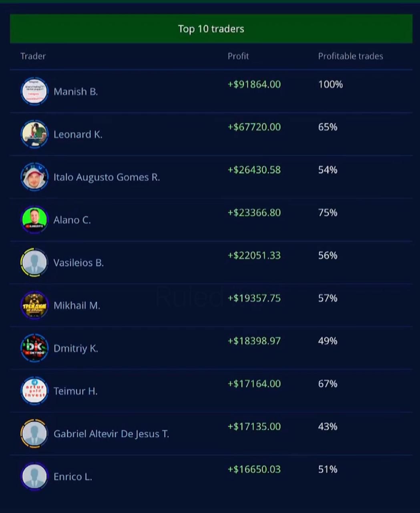Select Alano C.'s 75% profitable trades value
420x513 pixels.
point(328,213)
